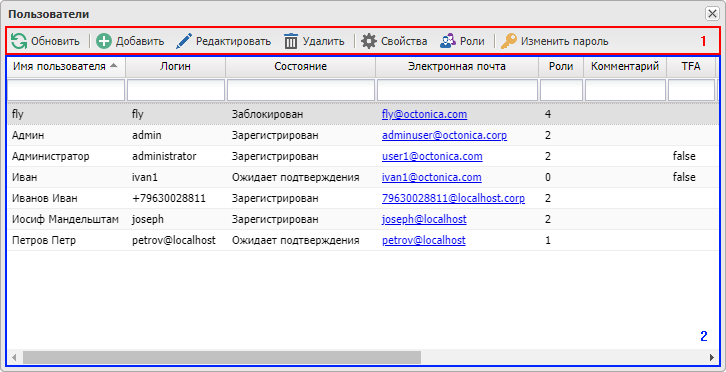Click the Изменить пароль button label
The image size is (726, 372).
(564, 42)
